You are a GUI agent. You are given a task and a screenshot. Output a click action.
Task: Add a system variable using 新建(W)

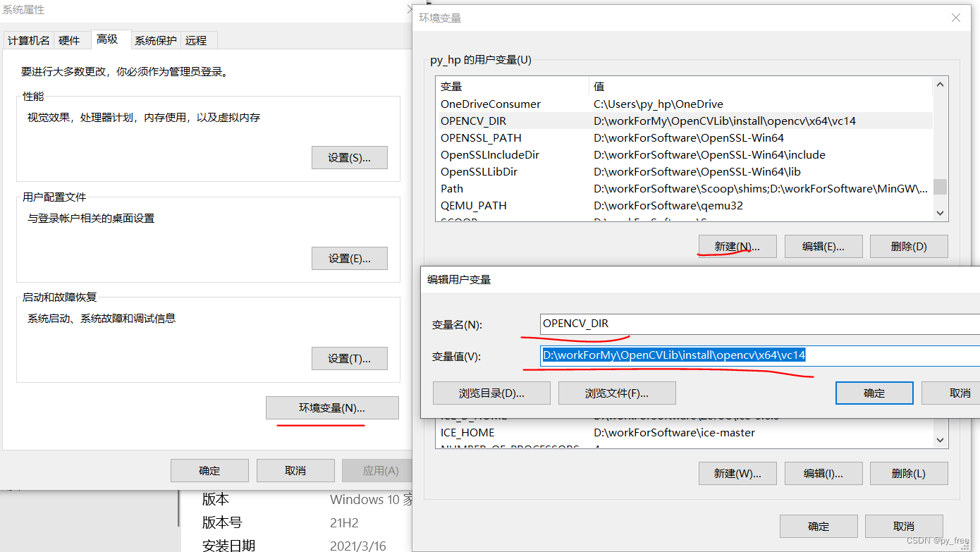coord(737,473)
